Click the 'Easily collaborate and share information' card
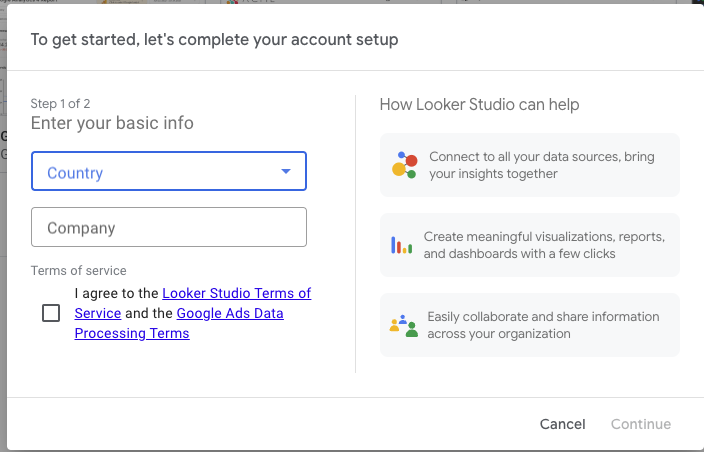Screen dimensions: 704x452 (x=530, y=325)
